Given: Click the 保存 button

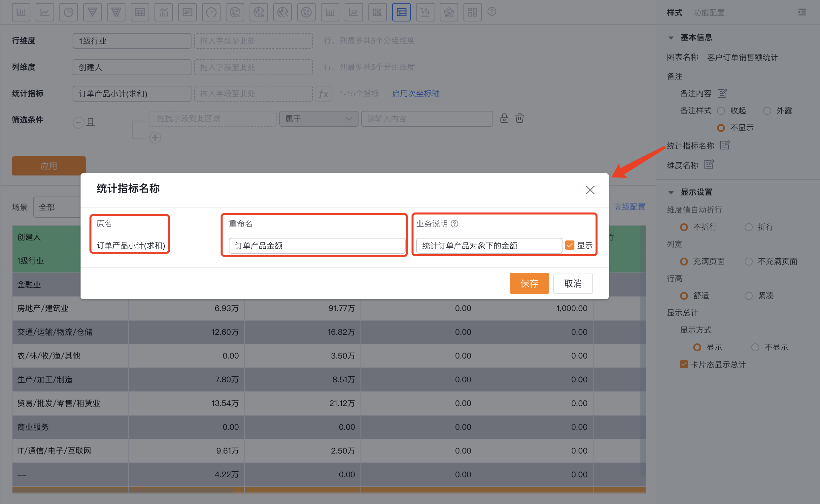Looking at the screenshot, I should pyautogui.click(x=529, y=283).
